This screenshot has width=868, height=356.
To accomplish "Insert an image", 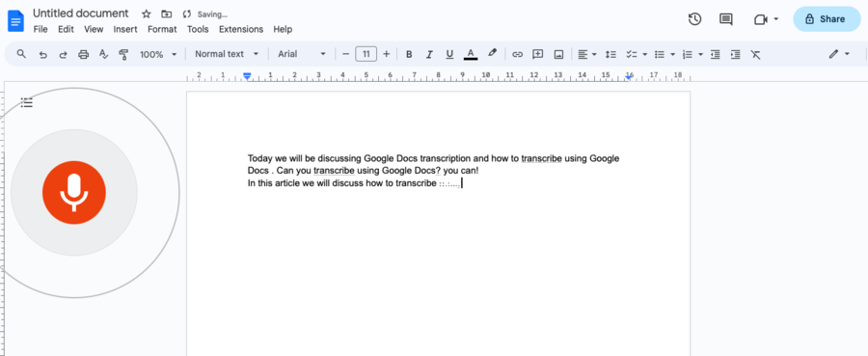I will click(558, 54).
